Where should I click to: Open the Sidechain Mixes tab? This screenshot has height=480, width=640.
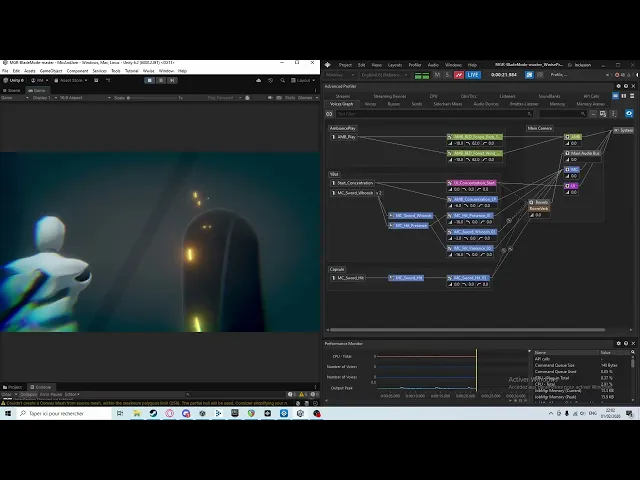point(448,104)
